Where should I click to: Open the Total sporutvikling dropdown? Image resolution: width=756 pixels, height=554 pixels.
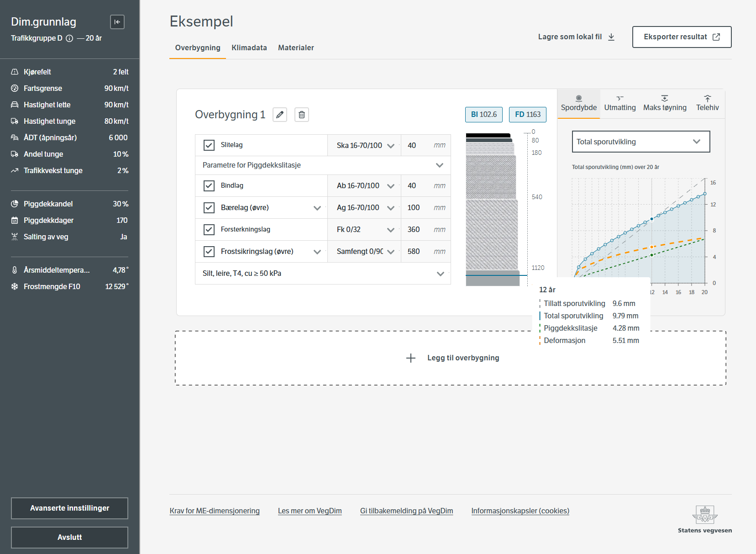click(x=640, y=142)
